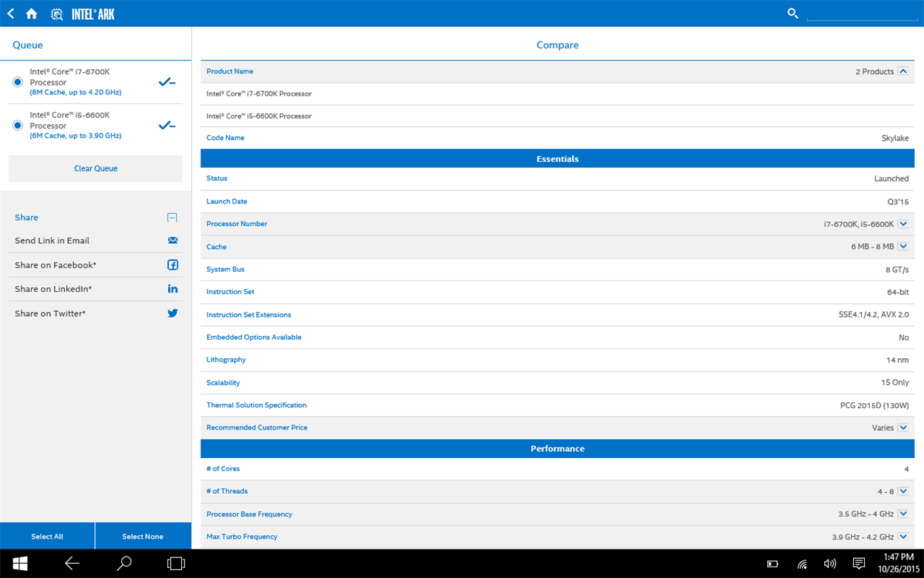This screenshot has height=578, width=924.
Task: Open Task View in taskbar
Action: tap(175, 564)
